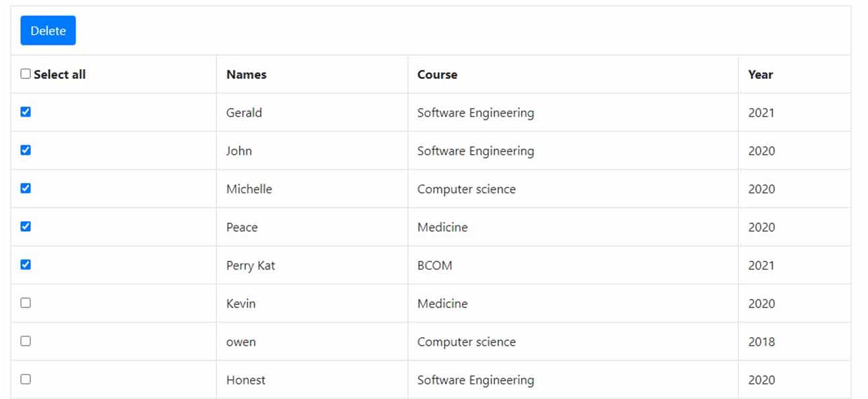
Task: Tick the checkbox for Kevin
Action: pyautogui.click(x=26, y=303)
